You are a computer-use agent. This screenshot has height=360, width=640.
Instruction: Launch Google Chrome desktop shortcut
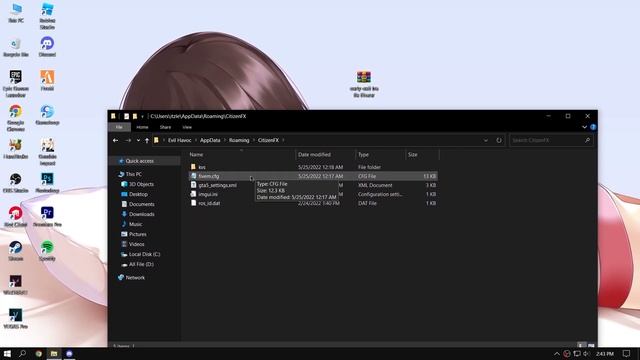pos(16,118)
